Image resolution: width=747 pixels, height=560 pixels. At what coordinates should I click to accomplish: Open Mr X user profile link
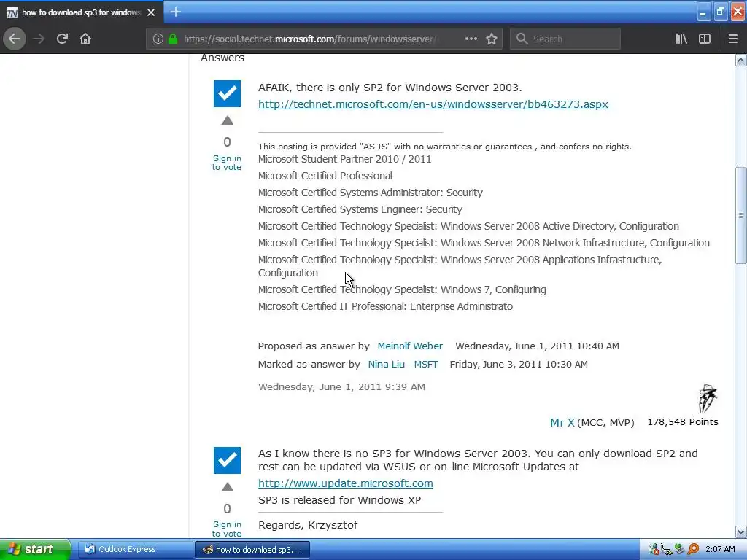pos(562,422)
